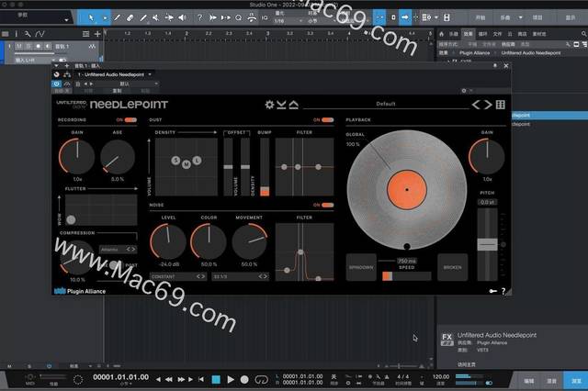Click the browser home icon
Image resolution: width=588 pixels, height=391 pixels.
[x=441, y=34]
